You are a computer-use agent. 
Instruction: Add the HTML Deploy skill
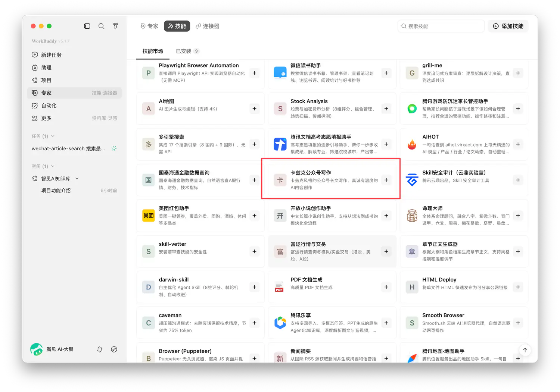point(518,287)
